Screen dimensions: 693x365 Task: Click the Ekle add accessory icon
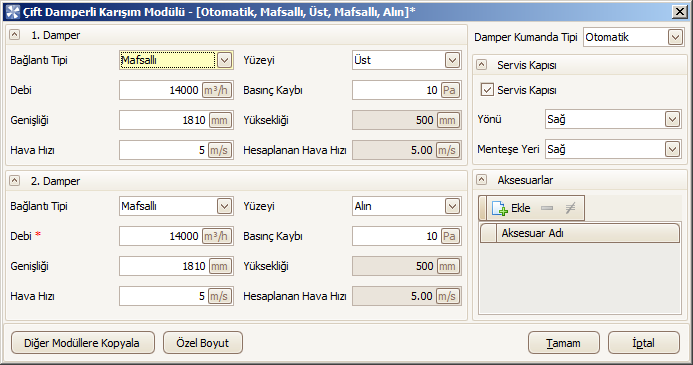coord(499,208)
